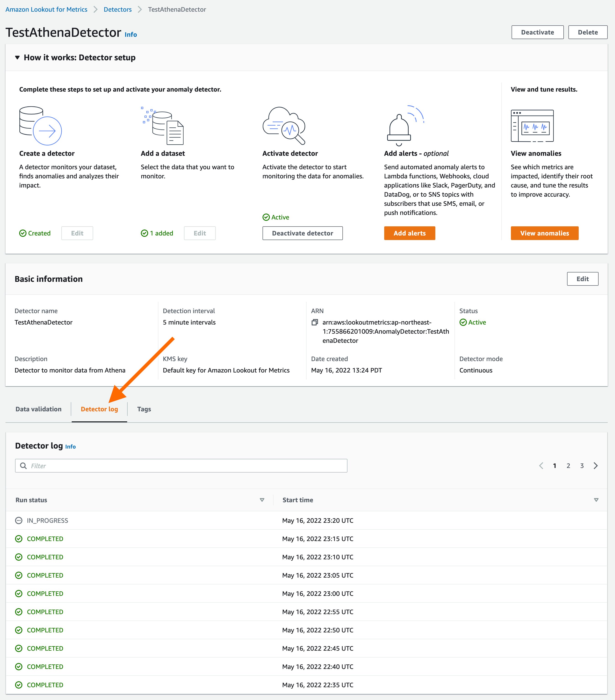The width and height of the screenshot is (615, 700).
Task: Copy the ARN using copy icon
Action: point(315,322)
